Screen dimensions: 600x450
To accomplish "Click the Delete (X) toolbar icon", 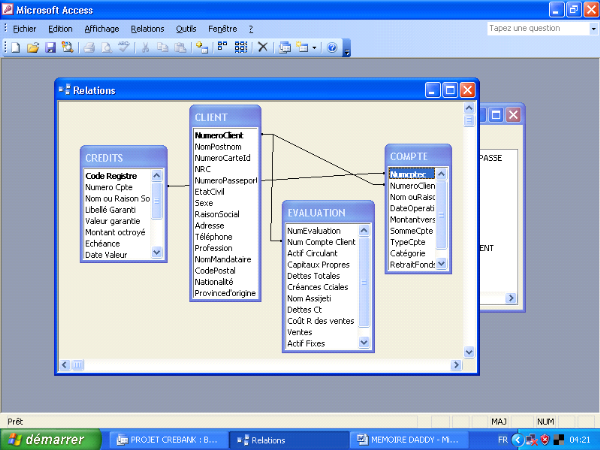I will coord(263,47).
